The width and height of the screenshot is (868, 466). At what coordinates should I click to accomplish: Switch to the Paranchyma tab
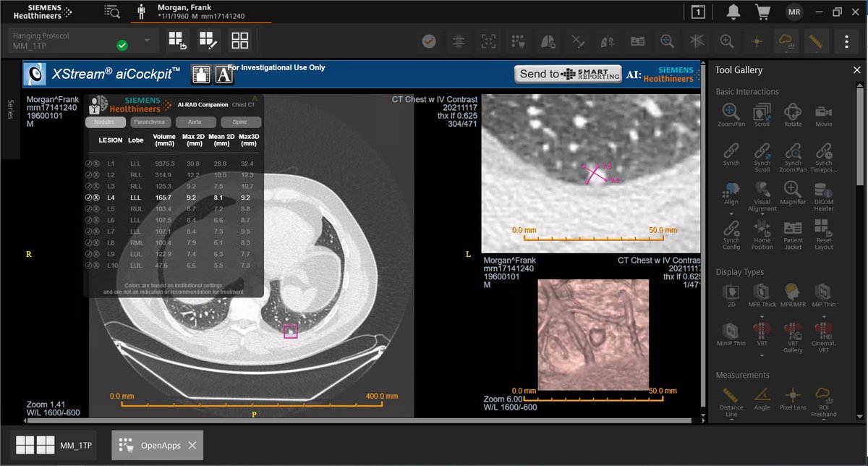152,122
